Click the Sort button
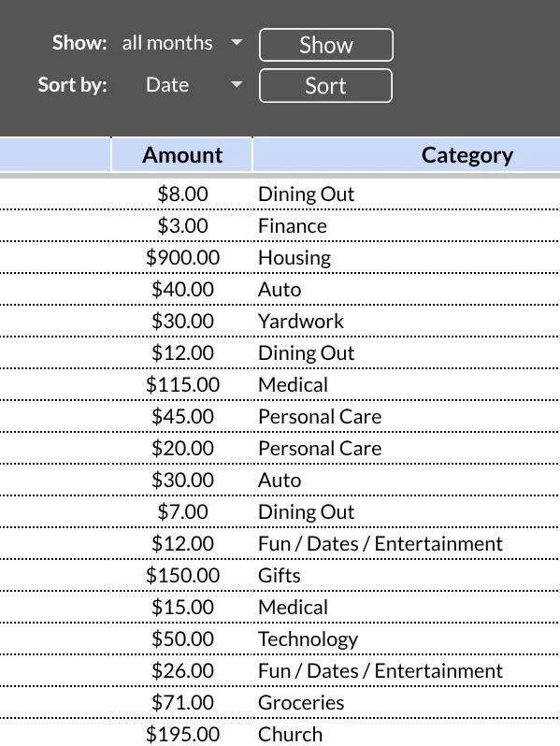 pos(326,86)
